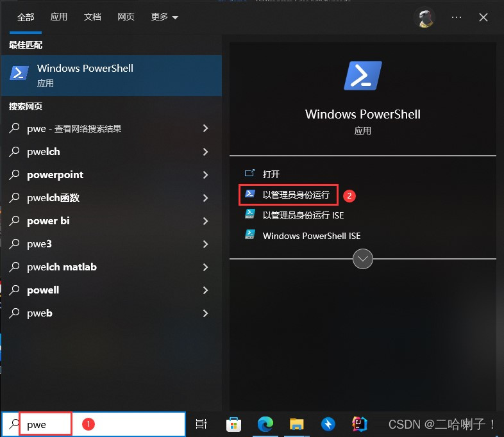Select the 'pwelch' web suggestion
The width and height of the screenshot is (504, 437).
click(x=111, y=152)
